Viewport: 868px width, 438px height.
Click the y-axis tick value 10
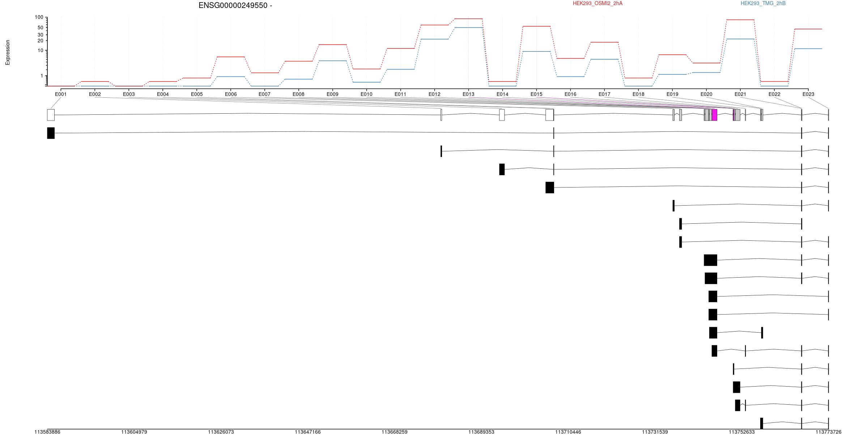[41, 50]
